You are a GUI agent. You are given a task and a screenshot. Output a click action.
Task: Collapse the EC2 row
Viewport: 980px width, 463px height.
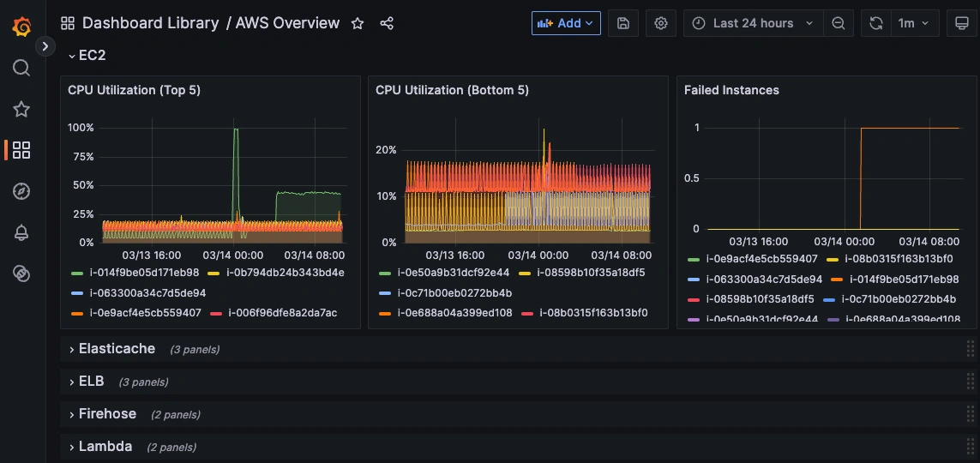87,56
